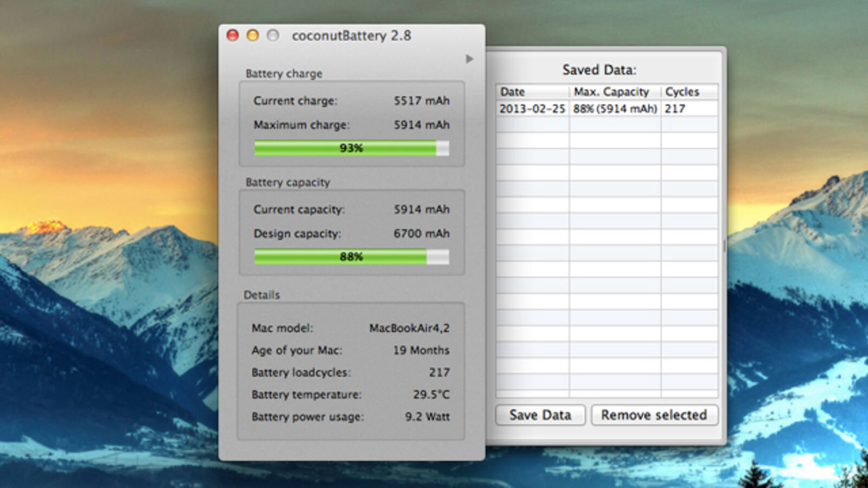Click the Battery temperature value 29.5°C
Image resolution: width=868 pixels, height=488 pixels.
[431, 395]
